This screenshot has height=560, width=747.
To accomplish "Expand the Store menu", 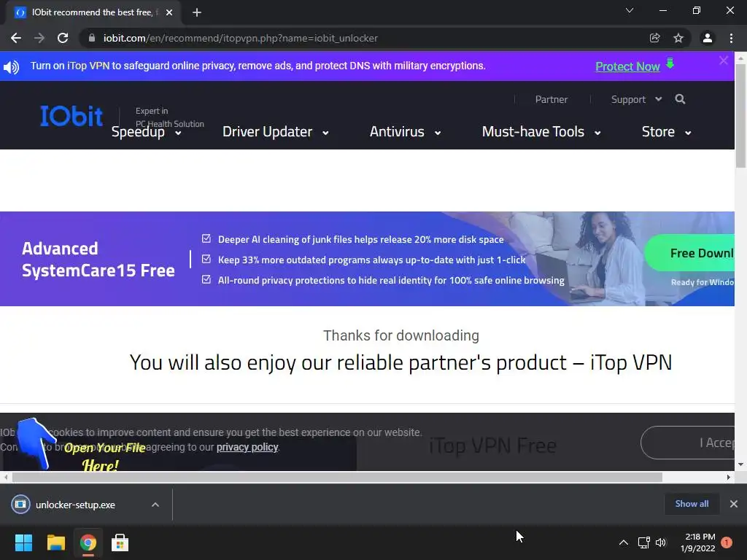I will pyautogui.click(x=667, y=132).
